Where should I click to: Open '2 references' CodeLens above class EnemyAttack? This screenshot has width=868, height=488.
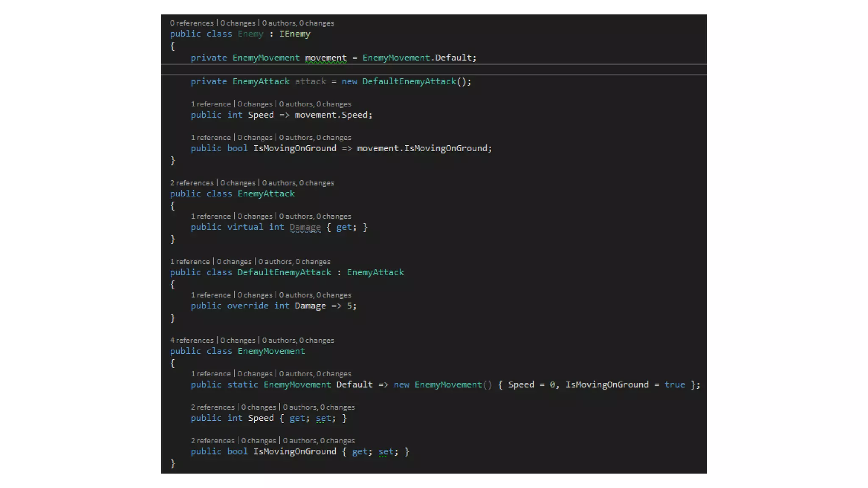pyautogui.click(x=192, y=183)
